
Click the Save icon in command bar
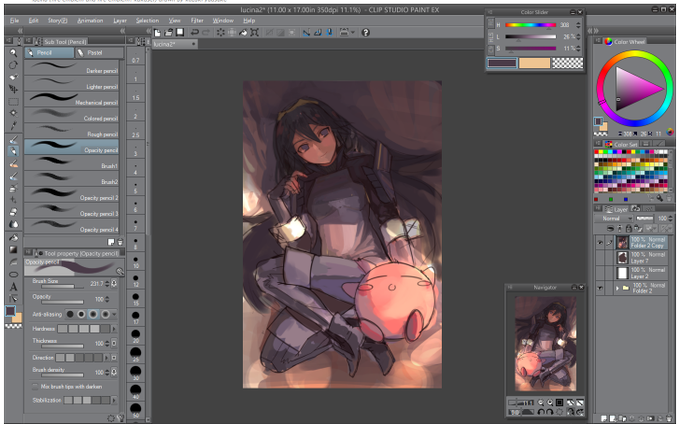pos(180,33)
